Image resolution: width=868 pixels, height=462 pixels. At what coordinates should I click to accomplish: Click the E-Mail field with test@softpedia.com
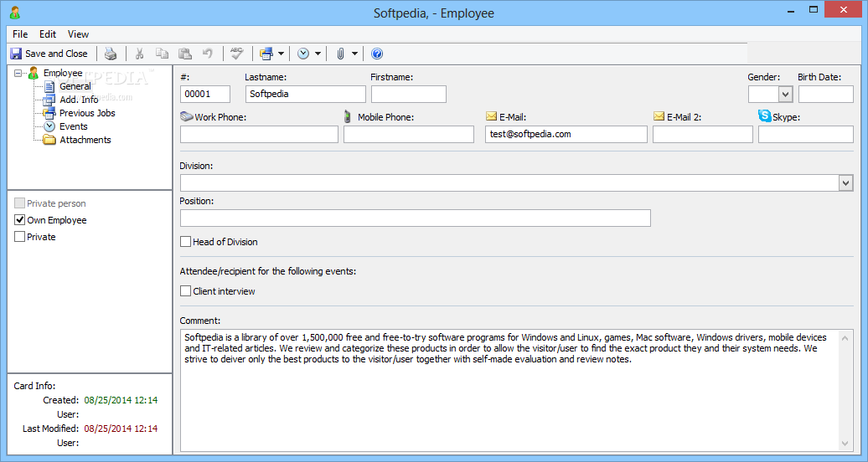pos(566,135)
